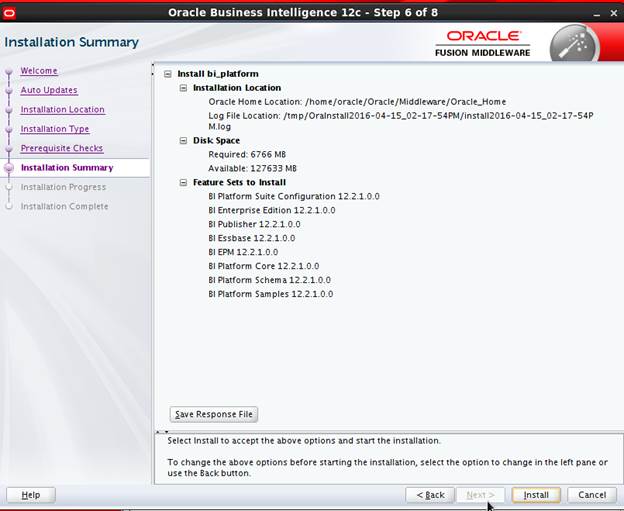Open the Prerequisite Checks step
624x511 pixels.
(61, 149)
